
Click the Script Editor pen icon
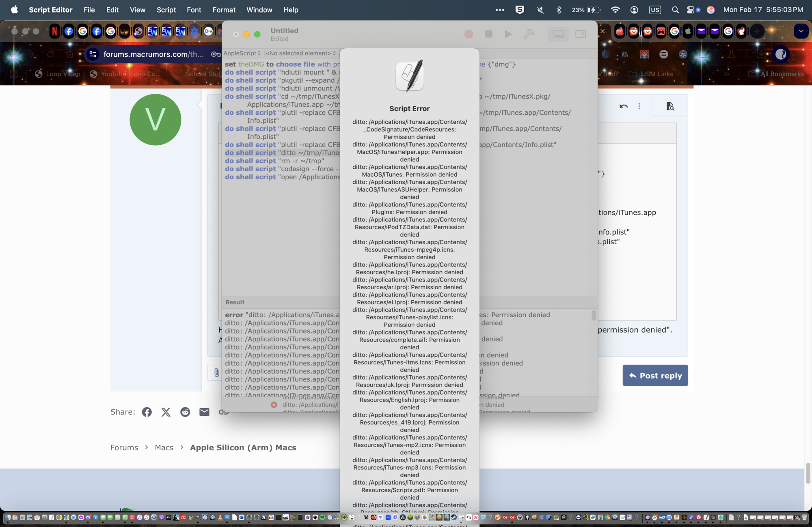(409, 76)
